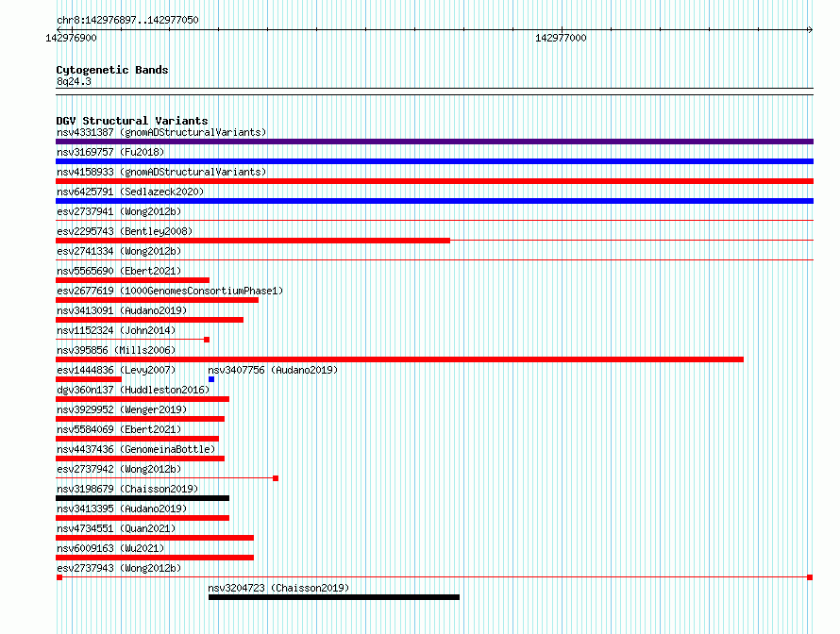The width and height of the screenshot is (840, 634).
Task: Open nsv5565690 (Ebert2021) label
Action: click(119, 271)
